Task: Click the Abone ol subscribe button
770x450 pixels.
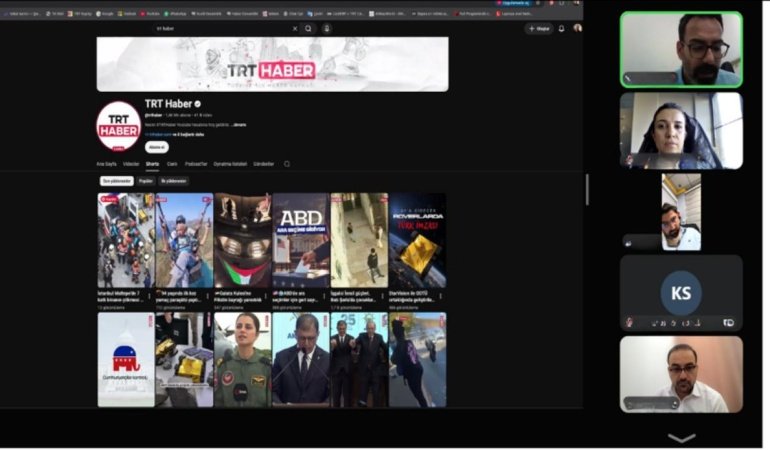Action: (x=157, y=147)
